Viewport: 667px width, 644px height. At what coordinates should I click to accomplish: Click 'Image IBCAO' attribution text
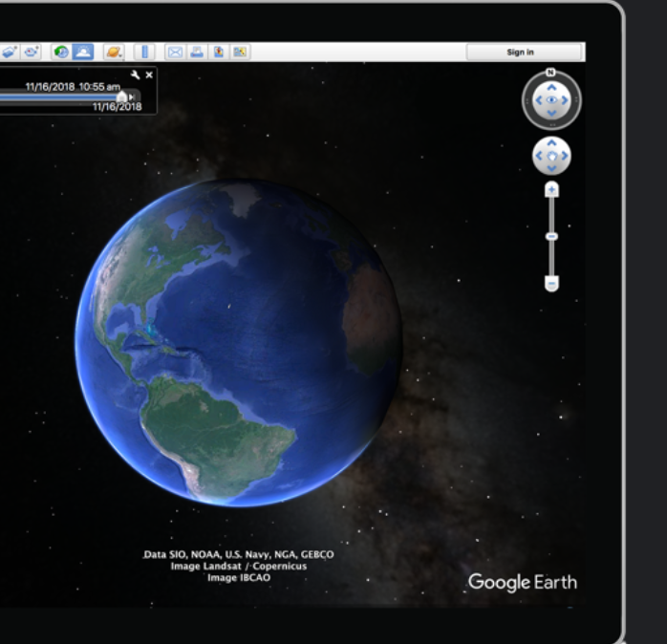[239, 578]
